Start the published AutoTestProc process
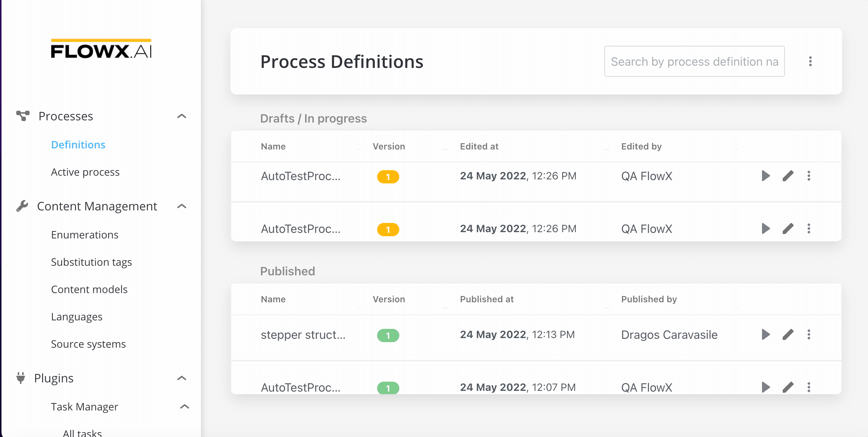The width and height of the screenshot is (868, 437). (766, 387)
